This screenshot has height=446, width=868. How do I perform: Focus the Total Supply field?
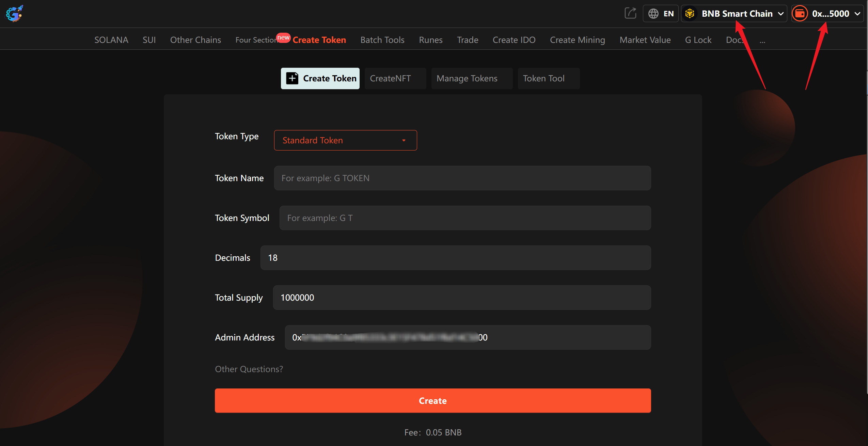pyautogui.click(x=461, y=298)
